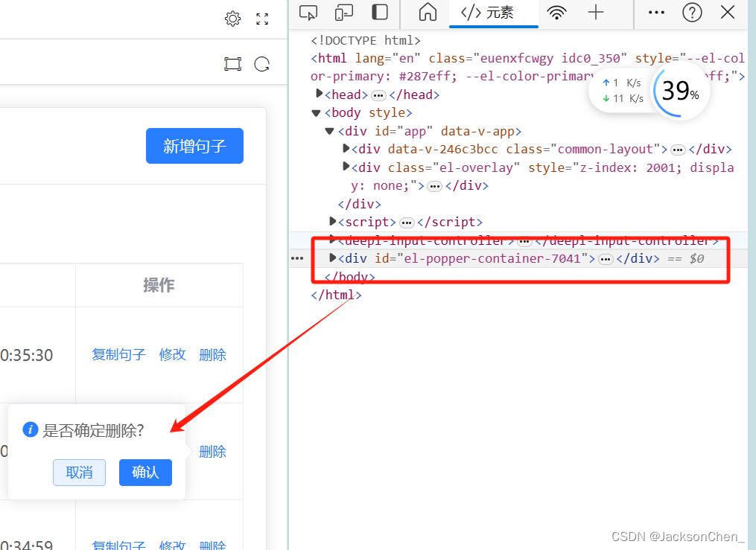This screenshot has width=756, height=550.
Task: Dismiss the 是否确定删除 dialog with 取消
Action: (79, 473)
